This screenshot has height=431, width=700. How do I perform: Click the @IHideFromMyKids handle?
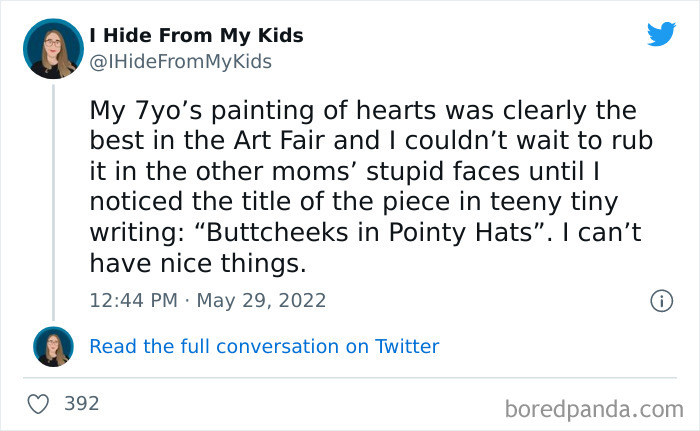tap(180, 62)
